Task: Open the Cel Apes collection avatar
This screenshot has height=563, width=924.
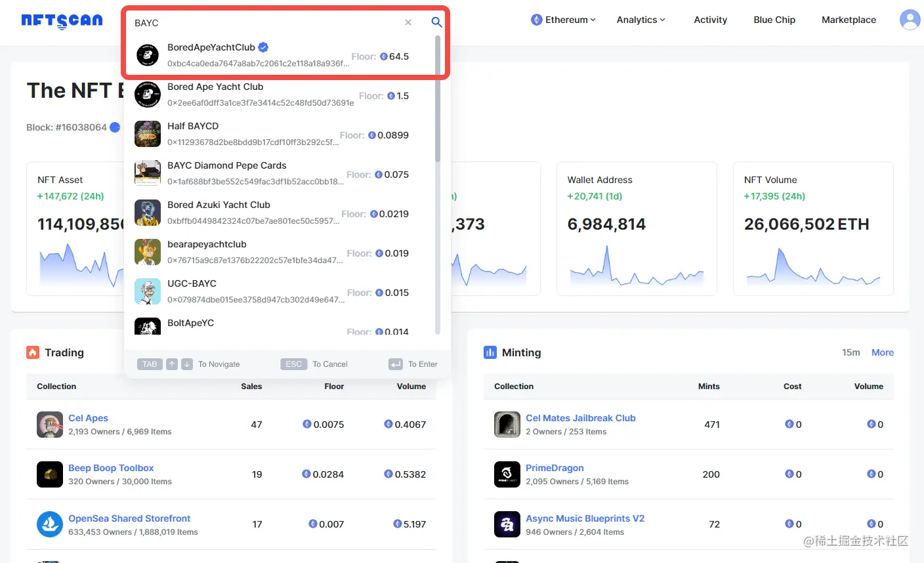Action: click(x=50, y=425)
